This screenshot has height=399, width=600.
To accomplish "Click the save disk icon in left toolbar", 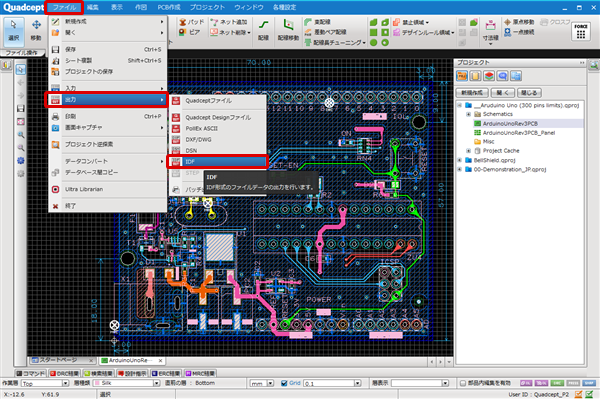I will coord(21,109).
